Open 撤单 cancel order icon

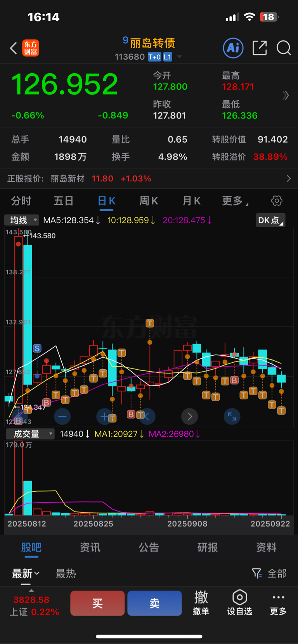(201, 603)
